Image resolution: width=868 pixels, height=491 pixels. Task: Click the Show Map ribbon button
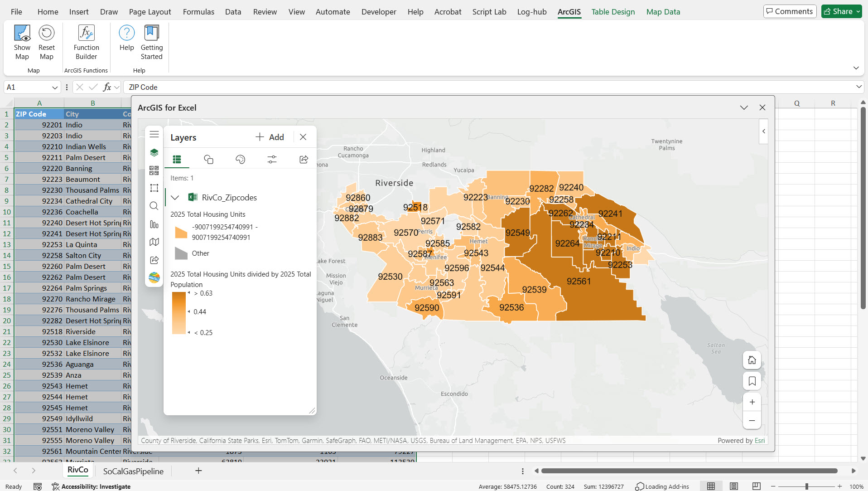point(22,43)
